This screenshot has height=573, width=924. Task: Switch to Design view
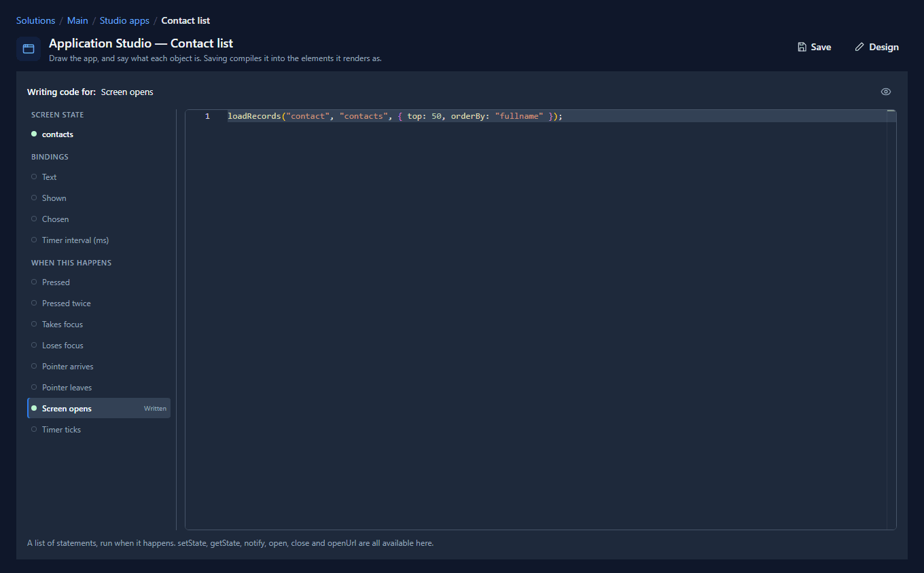click(877, 47)
